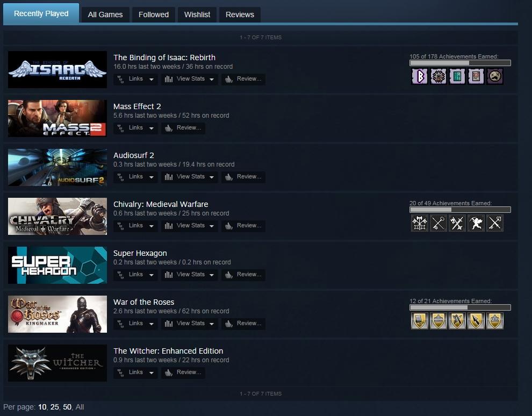Click fourth Chivalry achievement icon
This screenshot has width=532, height=416.
pos(476,223)
